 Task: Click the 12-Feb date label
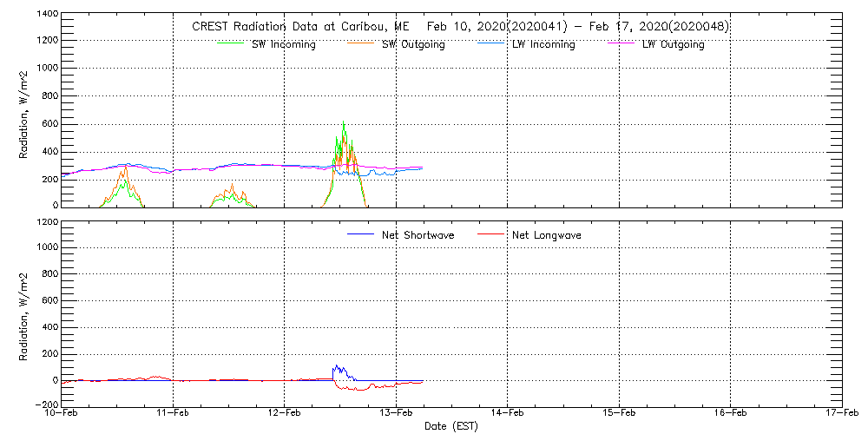click(x=285, y=414)
